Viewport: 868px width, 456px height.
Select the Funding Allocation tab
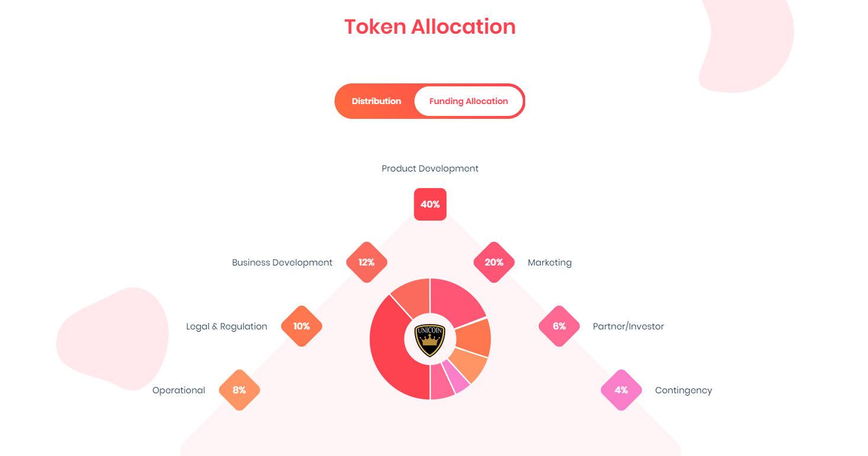tap(468, 101)
